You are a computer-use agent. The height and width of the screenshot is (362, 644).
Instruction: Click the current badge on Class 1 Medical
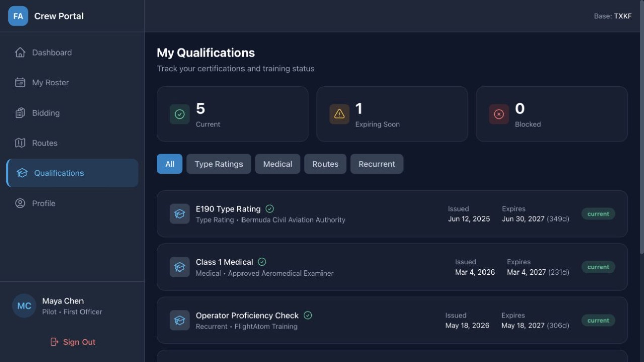(598, 267)
